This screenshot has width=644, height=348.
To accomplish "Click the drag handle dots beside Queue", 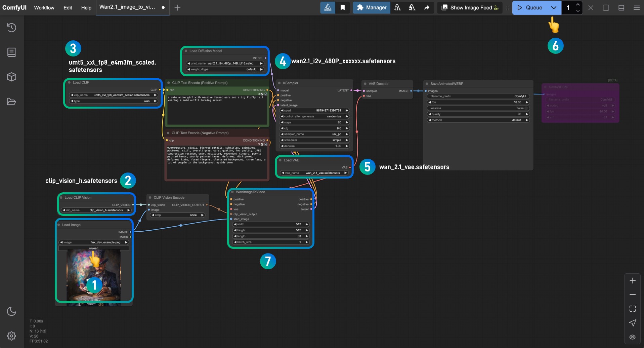I will pos(508,7).
